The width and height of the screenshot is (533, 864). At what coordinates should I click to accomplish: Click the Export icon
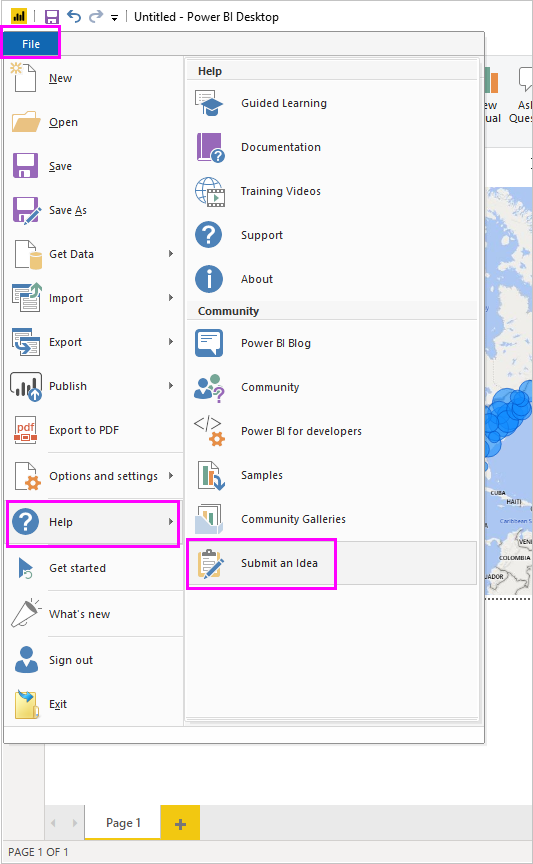pos(26,342)
